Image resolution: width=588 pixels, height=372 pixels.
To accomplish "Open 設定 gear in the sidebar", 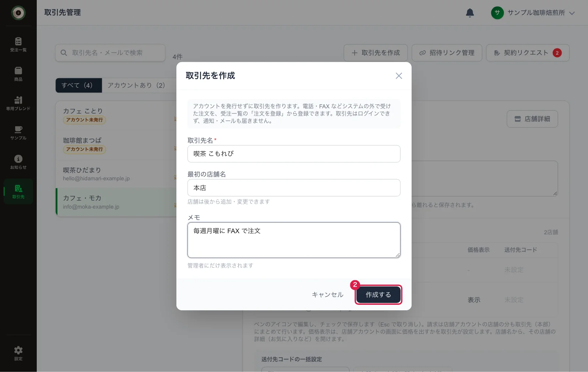I will [x=18, y=353].
